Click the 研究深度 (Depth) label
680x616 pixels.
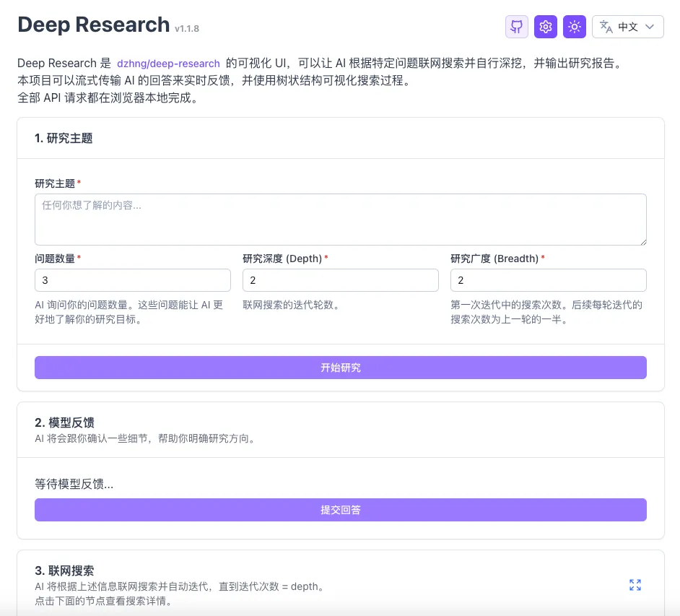[282, 259]
